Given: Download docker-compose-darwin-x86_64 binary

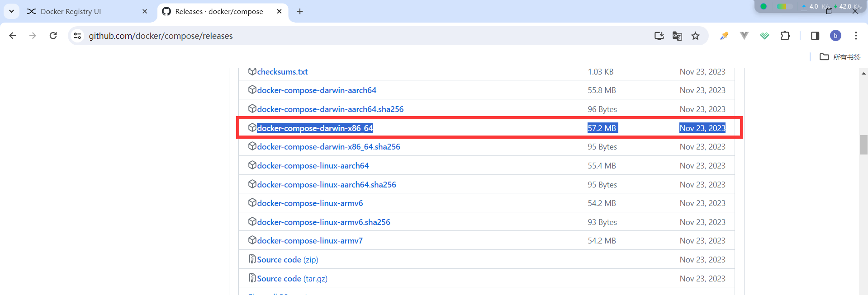Looking at the screenshot, I should [x=315, y=128].
